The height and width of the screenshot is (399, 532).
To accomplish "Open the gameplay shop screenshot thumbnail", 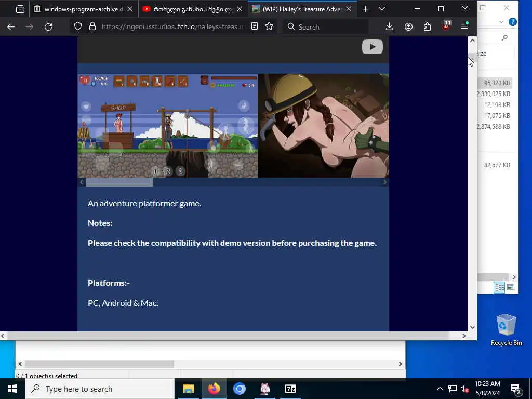I will coord(168,126).
